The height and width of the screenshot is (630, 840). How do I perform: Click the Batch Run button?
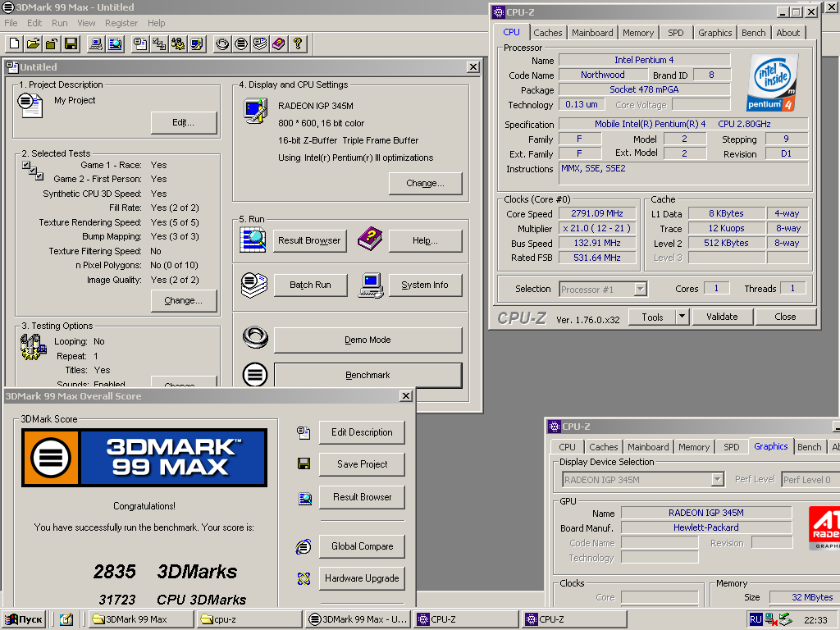[310, 285]
